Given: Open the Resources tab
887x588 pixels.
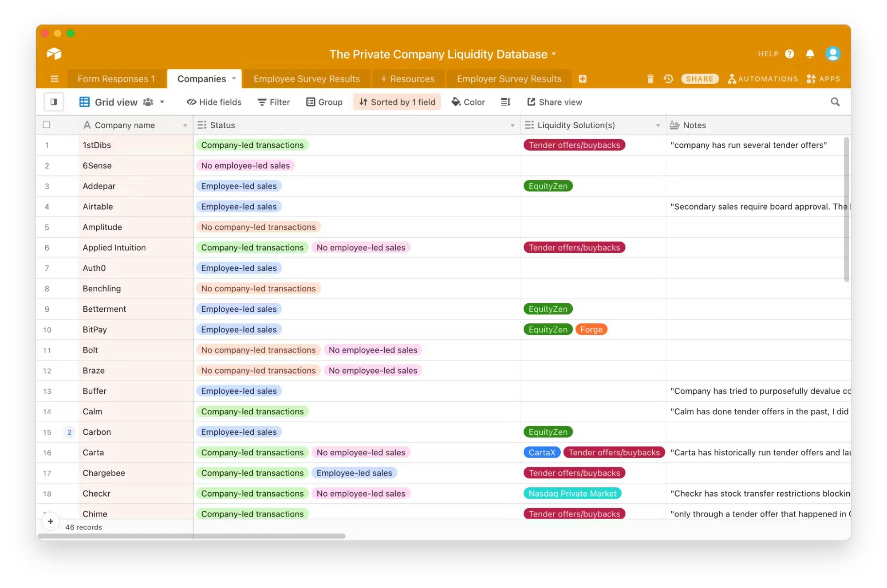Looking at the screenshot, I should pos(408,79).
